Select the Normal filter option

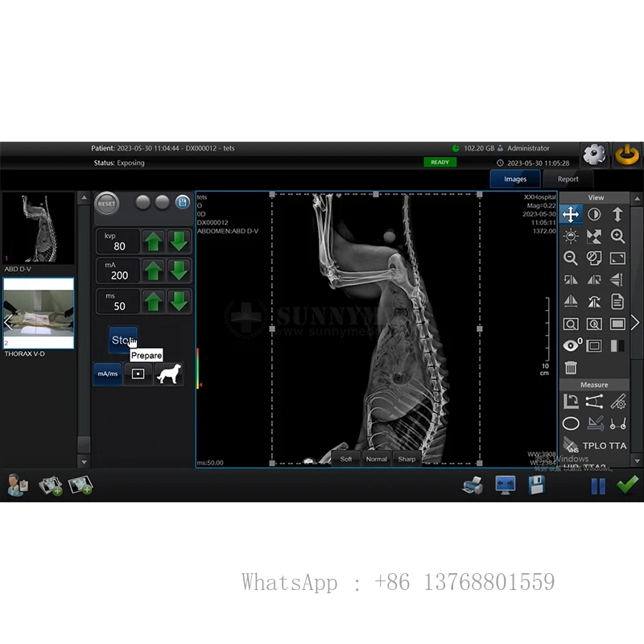(376, 459)
